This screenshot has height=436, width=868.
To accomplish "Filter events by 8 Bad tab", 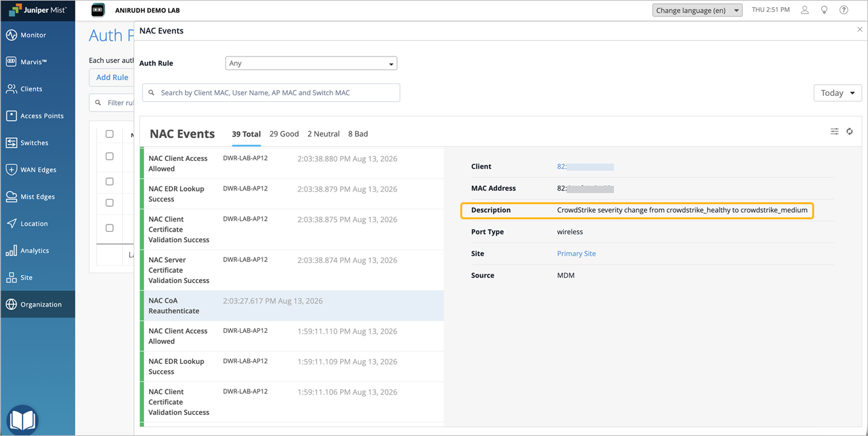I will click(358, 134).
